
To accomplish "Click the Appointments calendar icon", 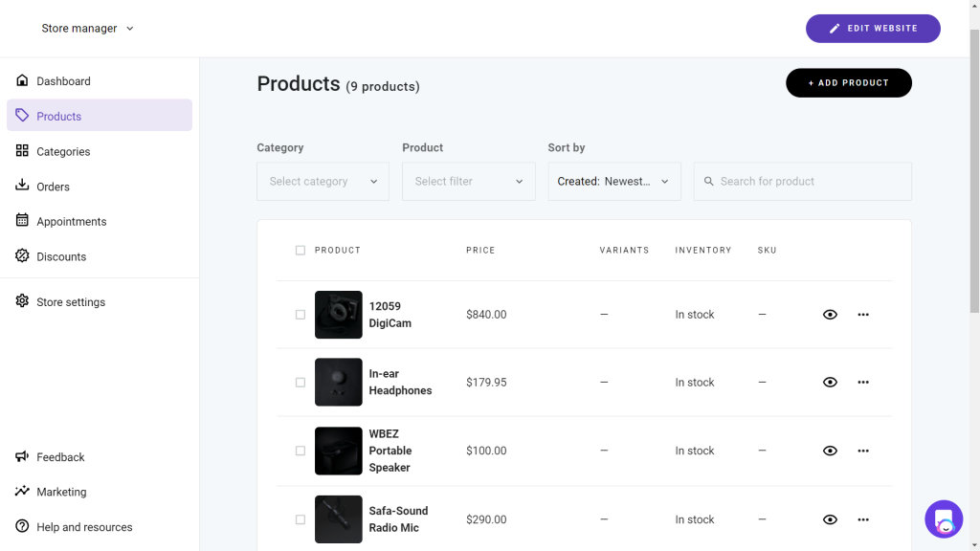I will [22, 221].
